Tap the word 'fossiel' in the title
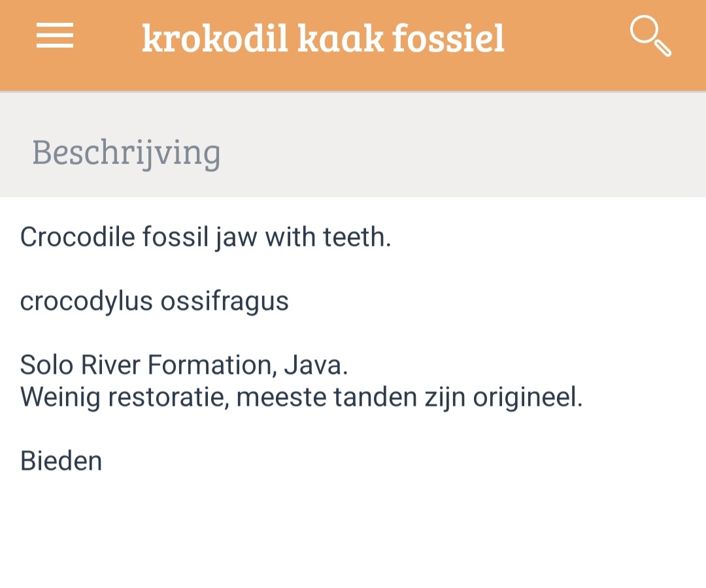Image resolution: width=706 pixels, height=588 pixels. point(448,39)
